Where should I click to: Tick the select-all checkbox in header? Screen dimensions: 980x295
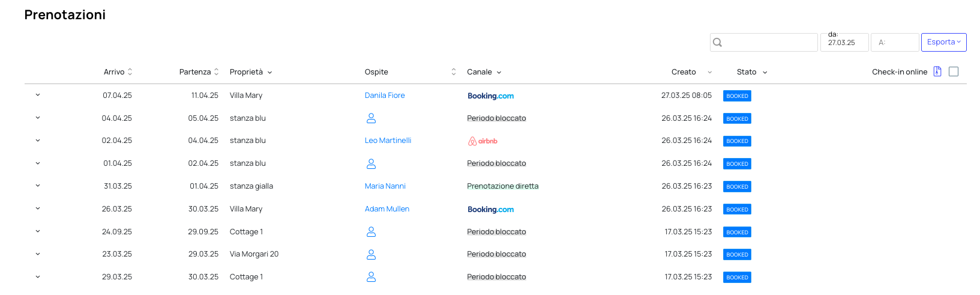click(x=954, y=71)
